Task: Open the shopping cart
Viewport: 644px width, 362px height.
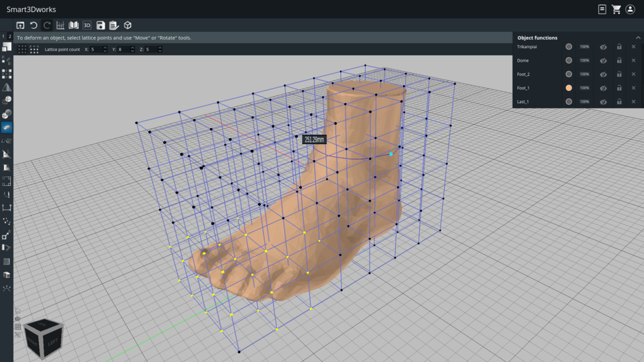Action: (616, 9)
